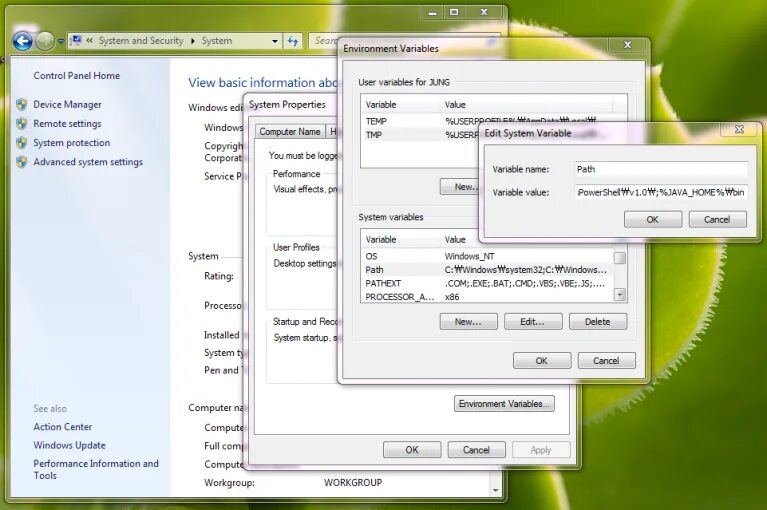Click Apply in System Properties dialog
Image resolution: width=767 pixels, height=510 pixels.
coord(541,449)
